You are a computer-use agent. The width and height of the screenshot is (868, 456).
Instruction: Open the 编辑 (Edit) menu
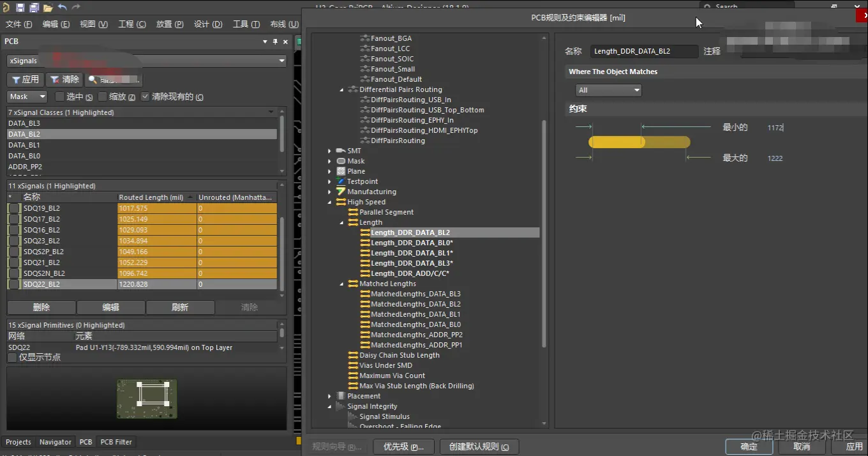tap(56, 24)
